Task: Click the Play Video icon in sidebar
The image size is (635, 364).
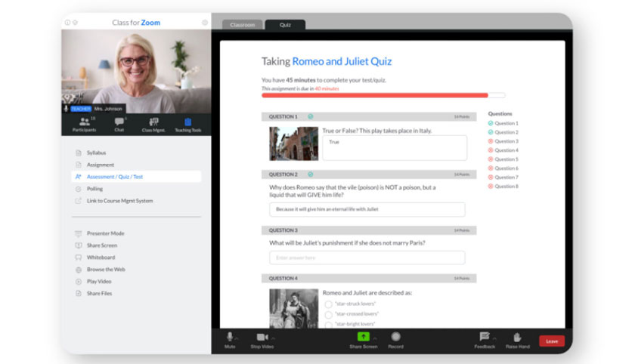Action: (79, 282)
